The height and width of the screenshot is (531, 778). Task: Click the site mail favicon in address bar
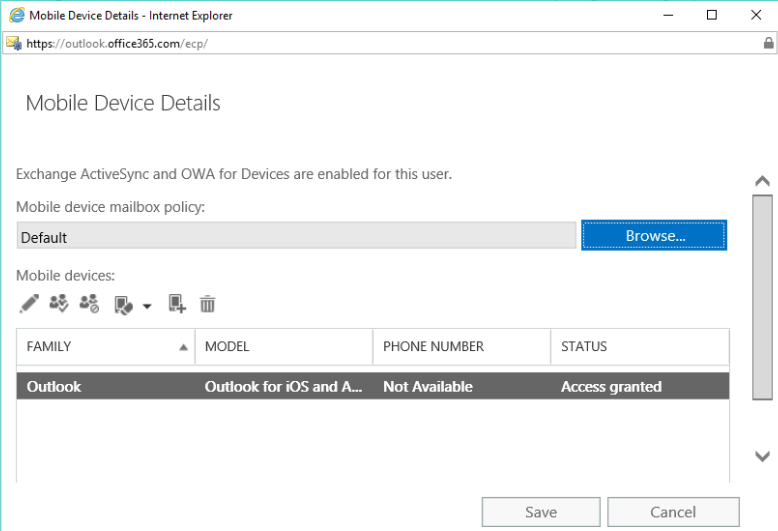(x=14, y=43)
